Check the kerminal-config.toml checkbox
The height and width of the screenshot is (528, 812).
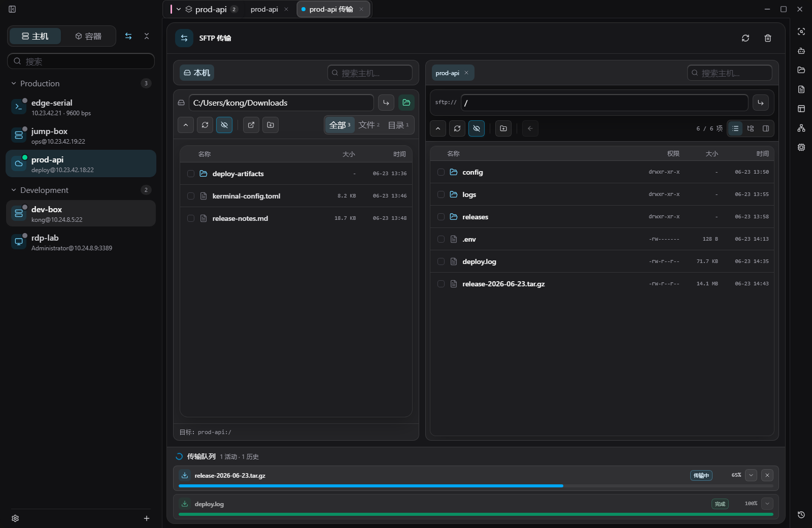point(191,196)
